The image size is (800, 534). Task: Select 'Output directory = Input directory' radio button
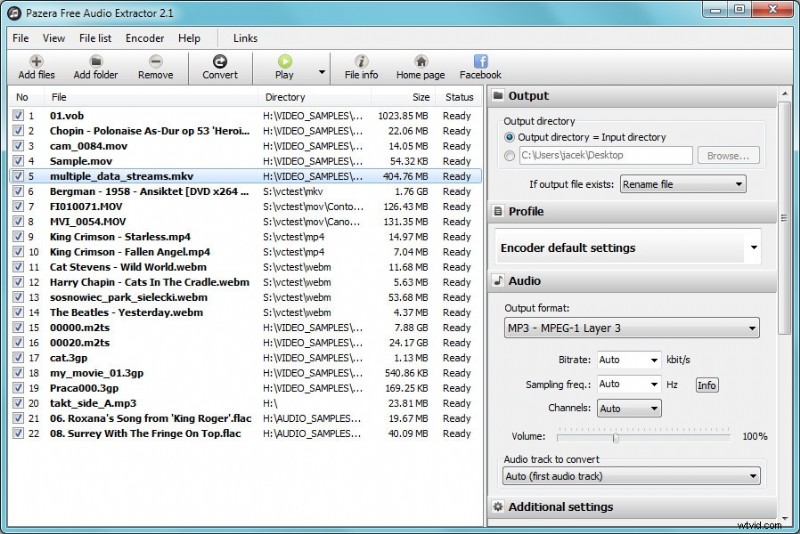click(x=511, y=137)
